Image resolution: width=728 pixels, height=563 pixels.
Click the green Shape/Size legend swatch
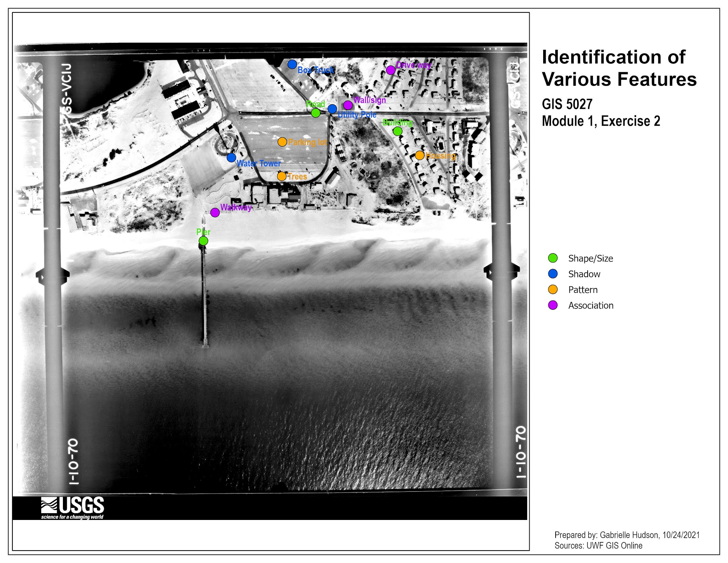pyautogui.click(x=553, y=258)
